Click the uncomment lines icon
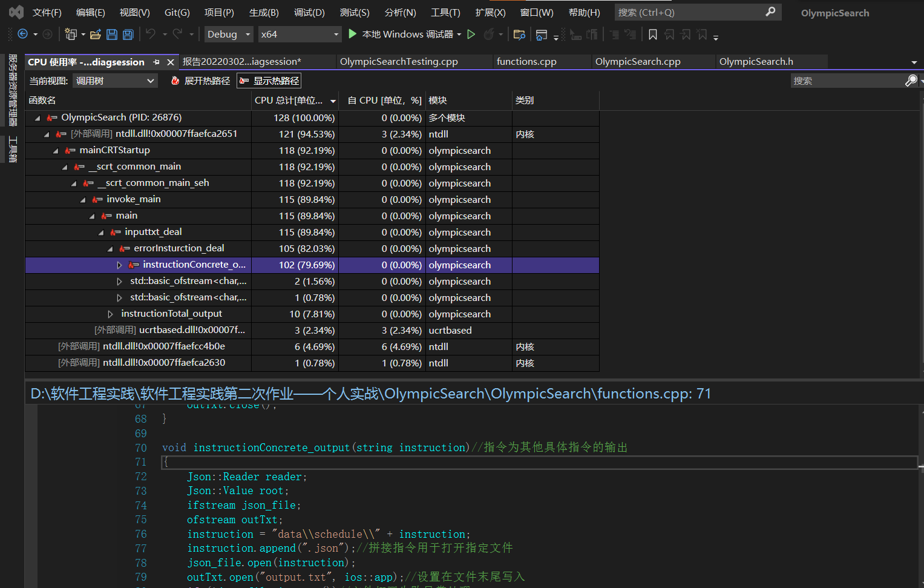This screenshot has height=588, width=924. tap(631, 35)
